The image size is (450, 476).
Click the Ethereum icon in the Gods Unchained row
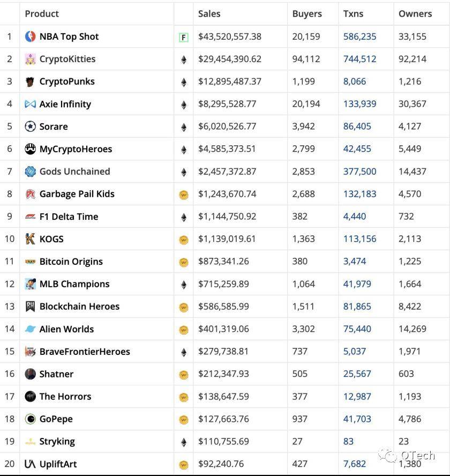184,172
